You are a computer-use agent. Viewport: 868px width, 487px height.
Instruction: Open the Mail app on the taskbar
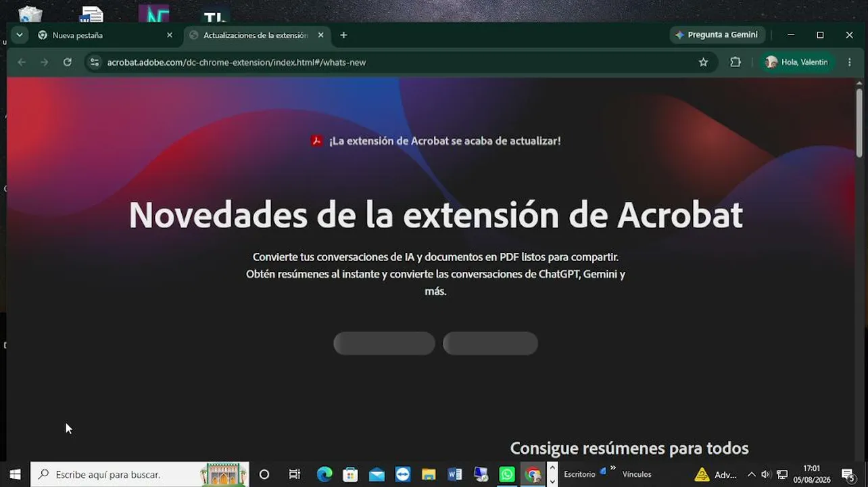377,474
